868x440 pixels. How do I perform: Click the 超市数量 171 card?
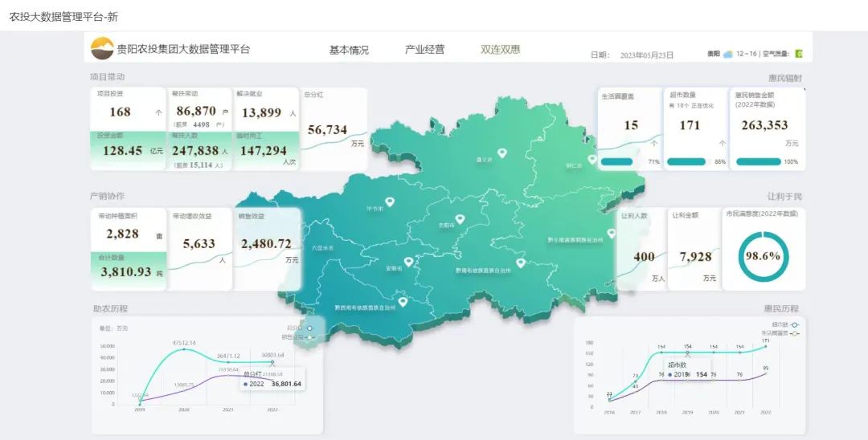(695, 127)
